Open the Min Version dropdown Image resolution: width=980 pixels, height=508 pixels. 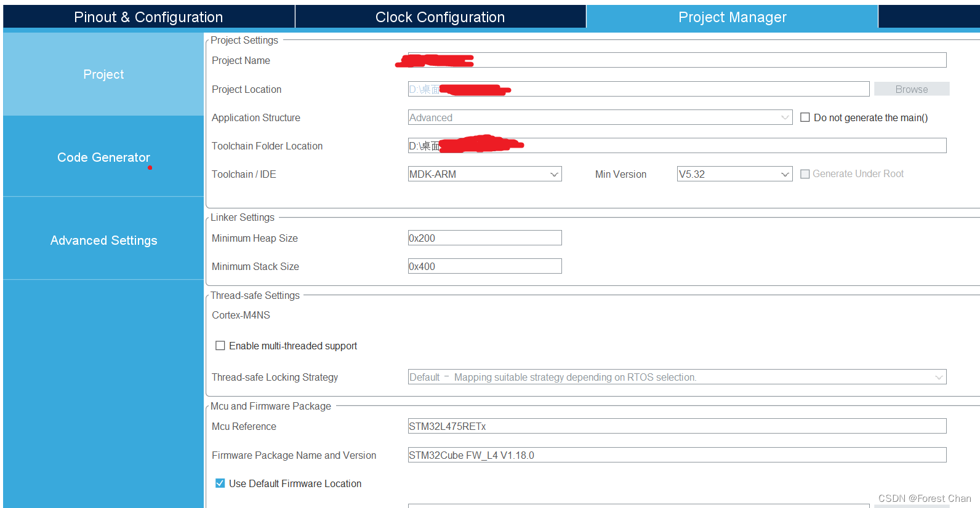(x=734, y=174)
